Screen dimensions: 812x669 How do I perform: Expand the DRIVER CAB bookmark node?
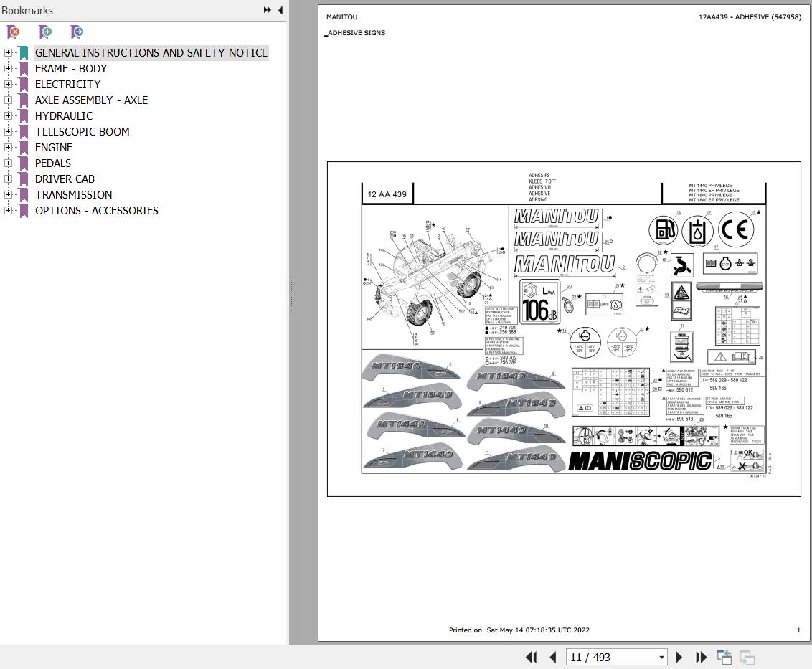8,179
